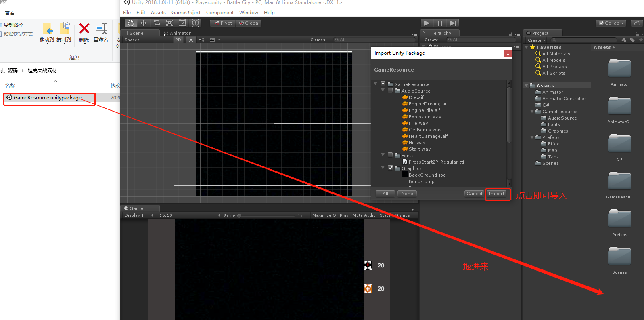Select the Move tool in Unity toolbar
The width and height of the screenshot is (644, 320).
(144, 23)
